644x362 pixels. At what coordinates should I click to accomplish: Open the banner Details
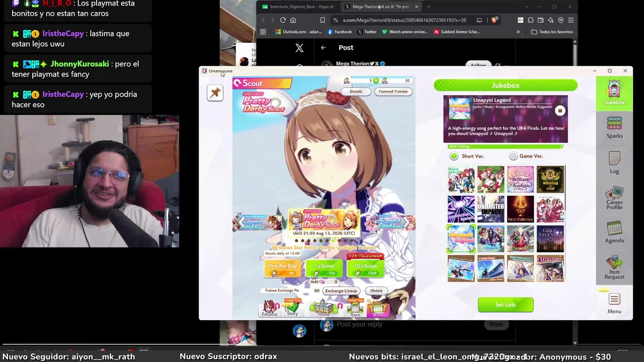(x=356, y=92)
